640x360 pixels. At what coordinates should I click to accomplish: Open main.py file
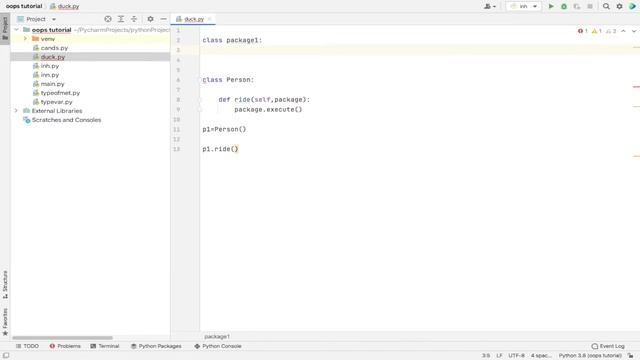(52, 84)
